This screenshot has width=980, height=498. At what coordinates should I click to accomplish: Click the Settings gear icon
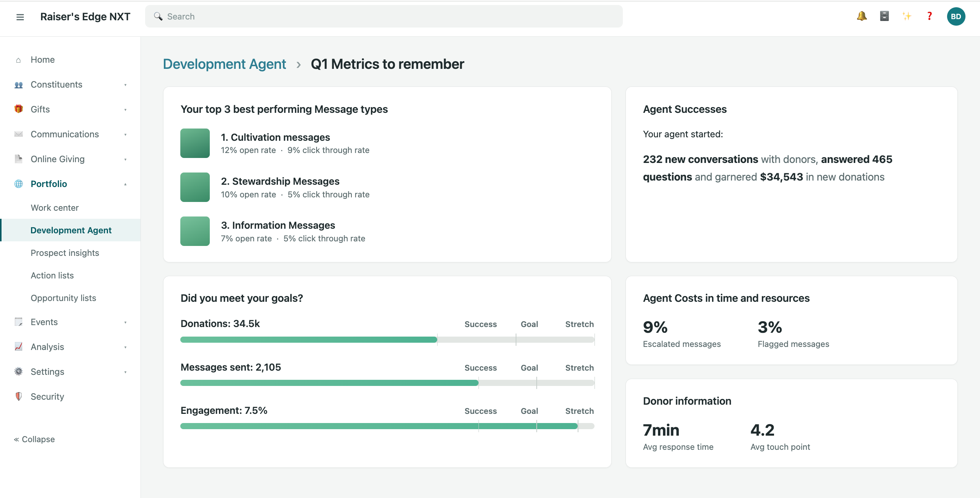pyautogui.click(x=18, y=372)
